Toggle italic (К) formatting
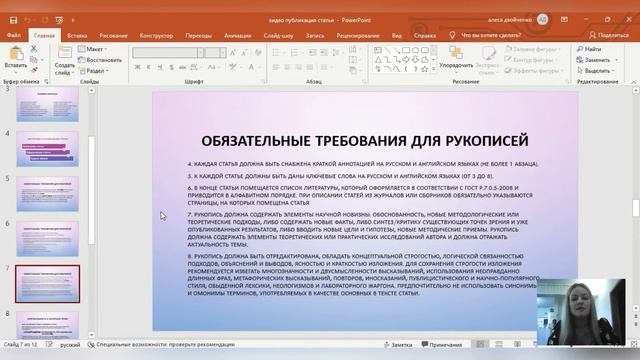 pos(149,67)
